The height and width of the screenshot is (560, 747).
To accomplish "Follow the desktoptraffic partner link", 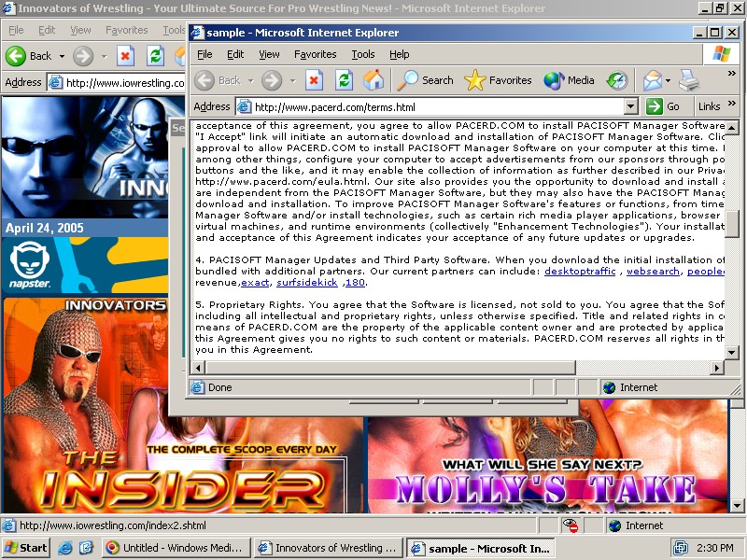I will point(580,271).
